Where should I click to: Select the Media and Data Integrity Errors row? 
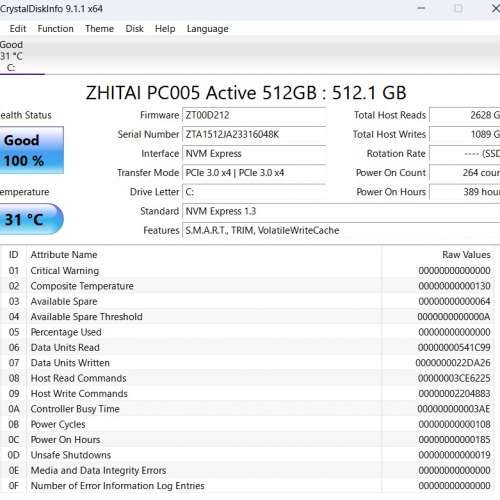point(247,470)
